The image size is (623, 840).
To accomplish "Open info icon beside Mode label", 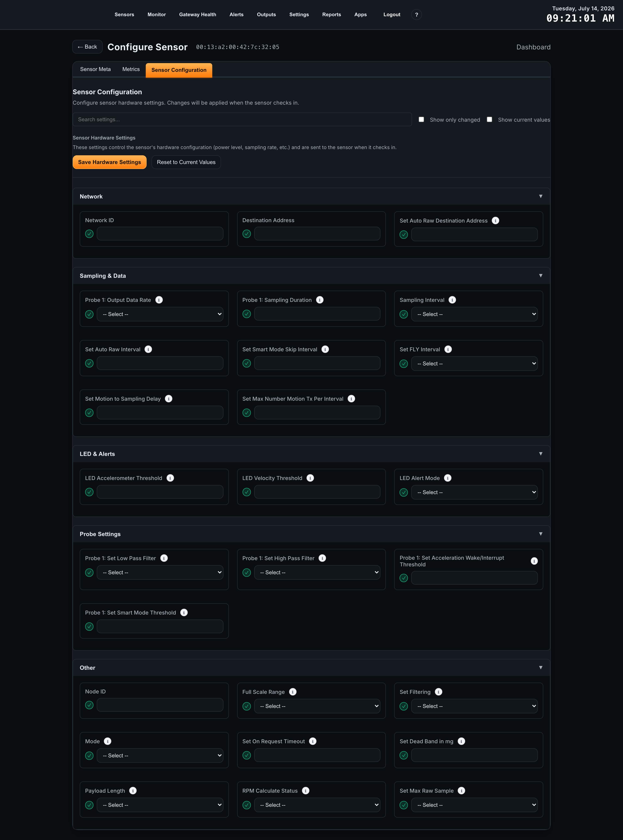I will click(x=108, y=741).
